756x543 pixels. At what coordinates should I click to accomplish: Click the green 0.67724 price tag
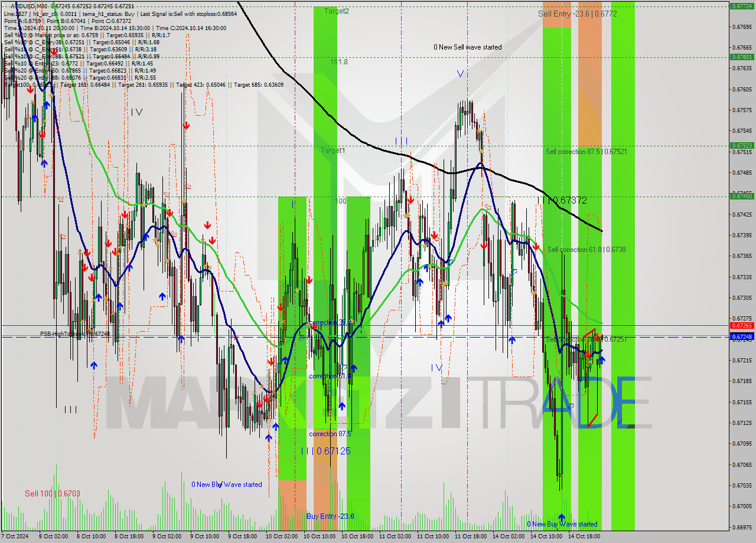pos(741,6)
